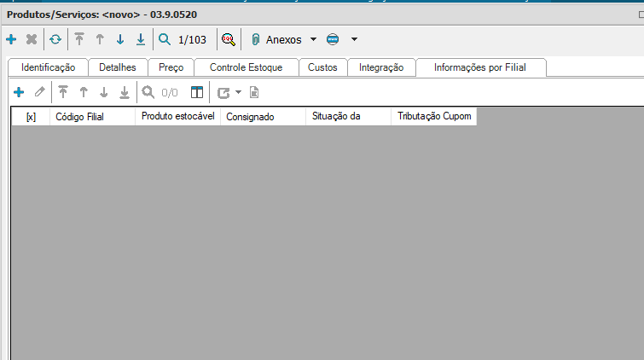Open Anexos attachments
Image resolution: width=644 pixels, height=360 pixels.
tap(276, 39)
